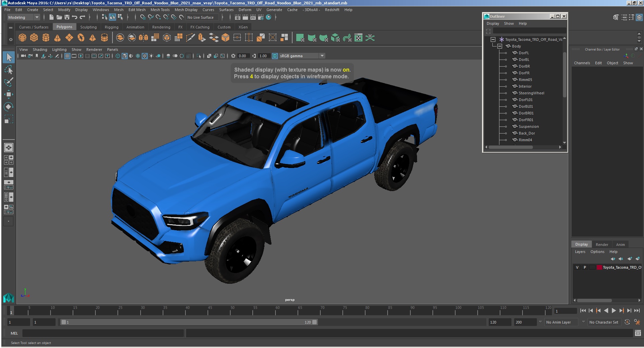Switch to the Render layer tab
This screenshot has width=644, height=348.
(x=602, y=245)
